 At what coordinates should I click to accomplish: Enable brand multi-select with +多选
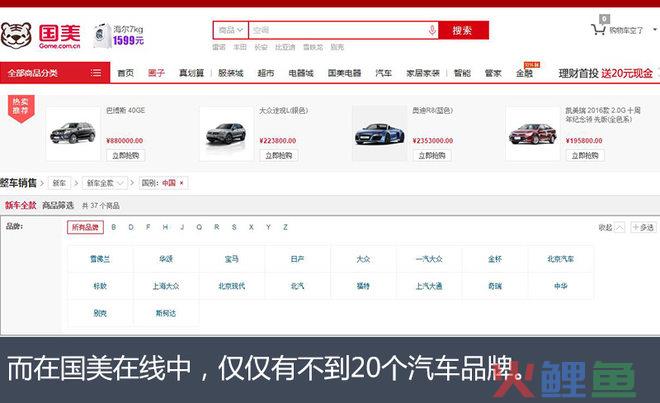click(643, 227)
